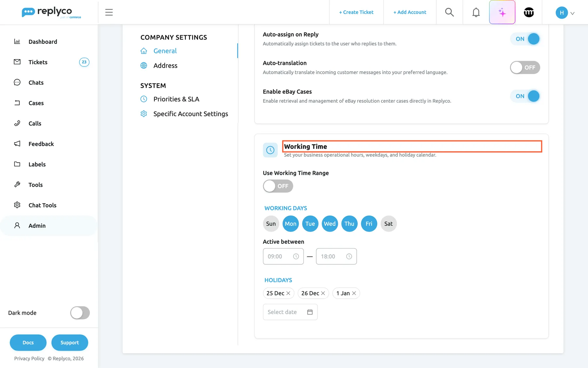Open Chat Tools in sidebar

(x=49, y=205)
